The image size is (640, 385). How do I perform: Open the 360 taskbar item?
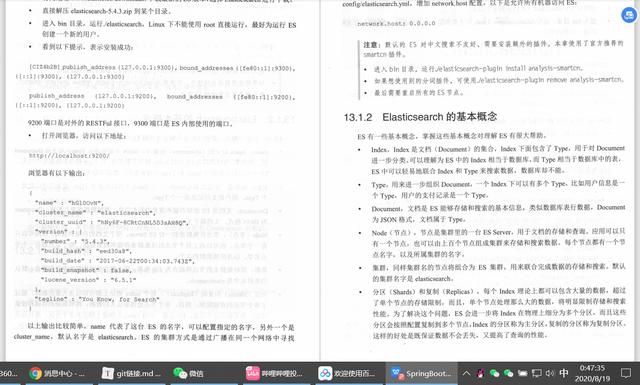coord(10,373)
